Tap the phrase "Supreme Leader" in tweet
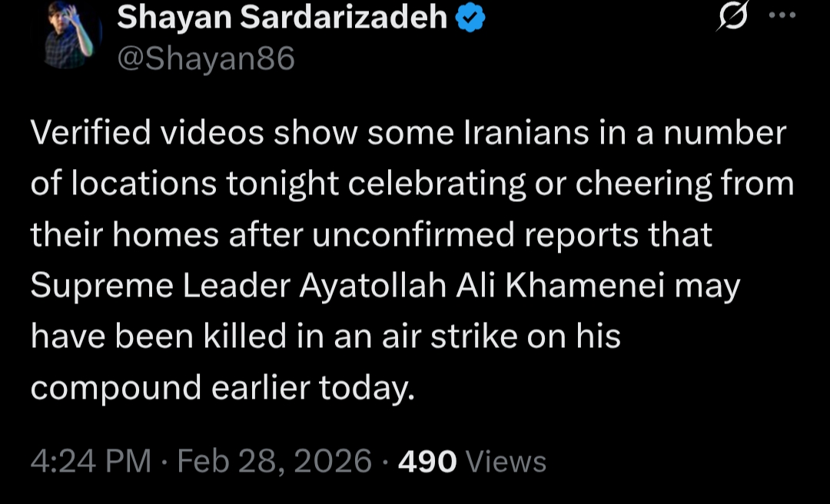The width and height of the screenshot is (830, 504). [x=157, y=287]
